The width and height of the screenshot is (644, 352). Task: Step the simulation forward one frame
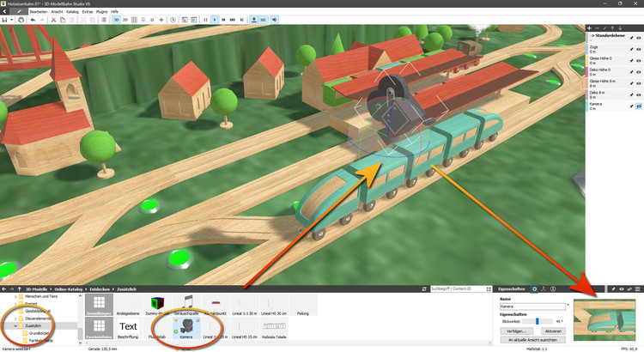241,20
